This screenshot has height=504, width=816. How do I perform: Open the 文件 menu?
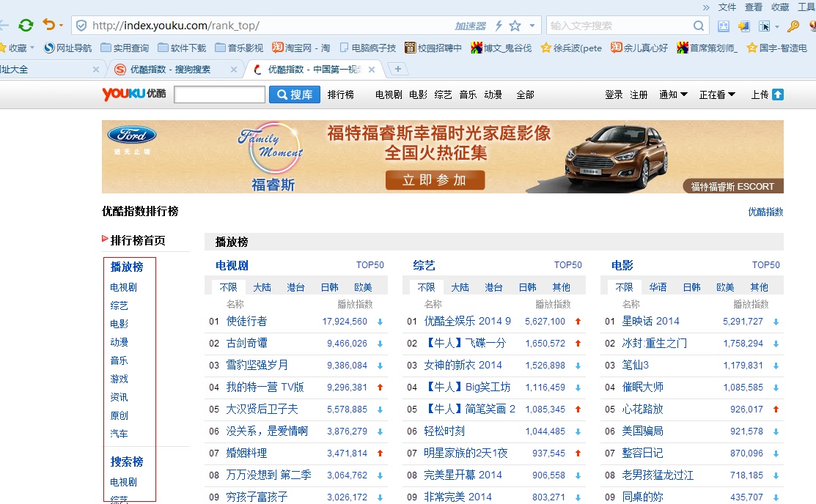[x=727, y=7]
